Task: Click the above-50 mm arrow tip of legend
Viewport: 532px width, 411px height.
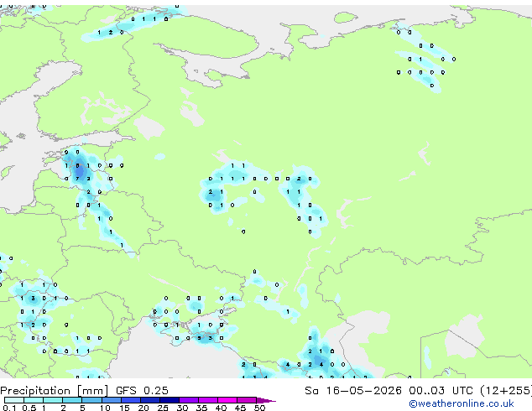Action: point(266,400)
